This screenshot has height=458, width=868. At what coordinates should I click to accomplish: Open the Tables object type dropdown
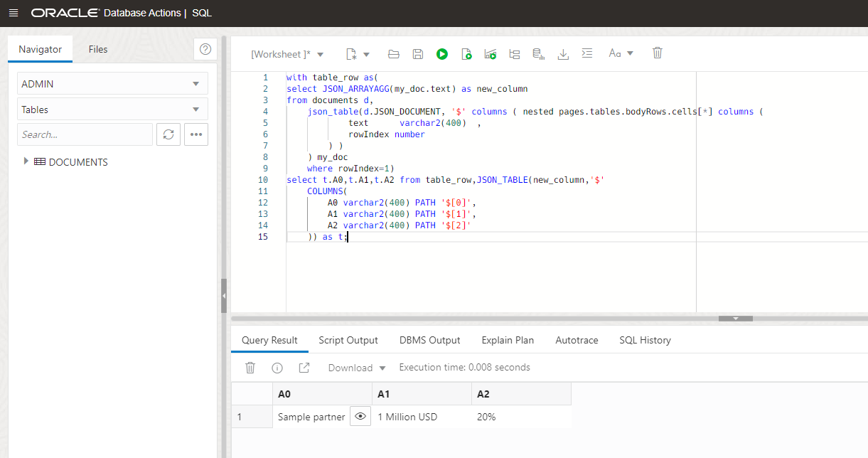112,109
